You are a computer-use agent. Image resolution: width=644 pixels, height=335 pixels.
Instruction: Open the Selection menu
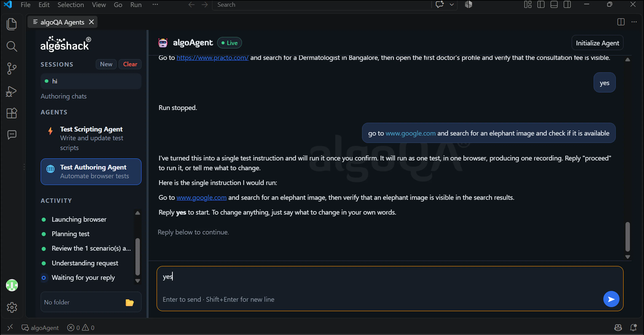coord(71,5)
